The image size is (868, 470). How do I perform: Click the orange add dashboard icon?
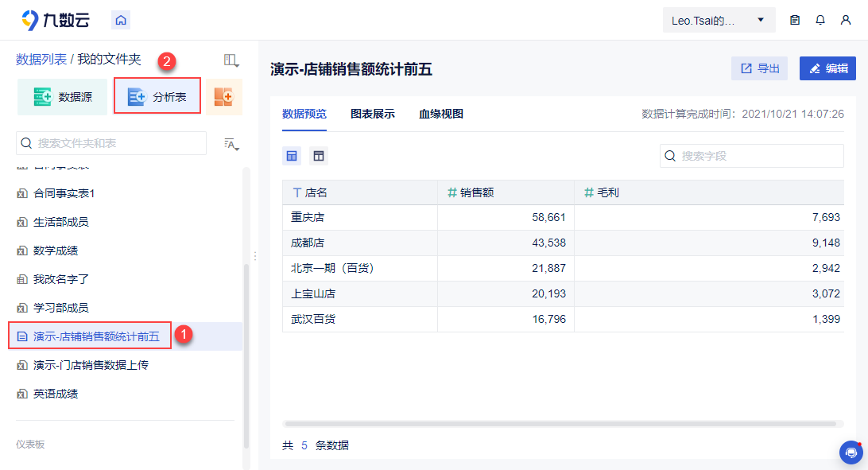[223, 97]
